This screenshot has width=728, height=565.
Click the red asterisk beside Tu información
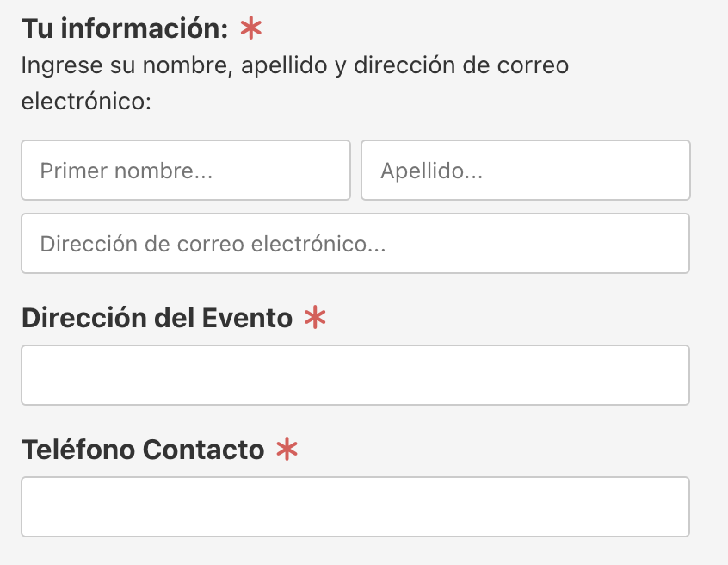pos(250,28)
